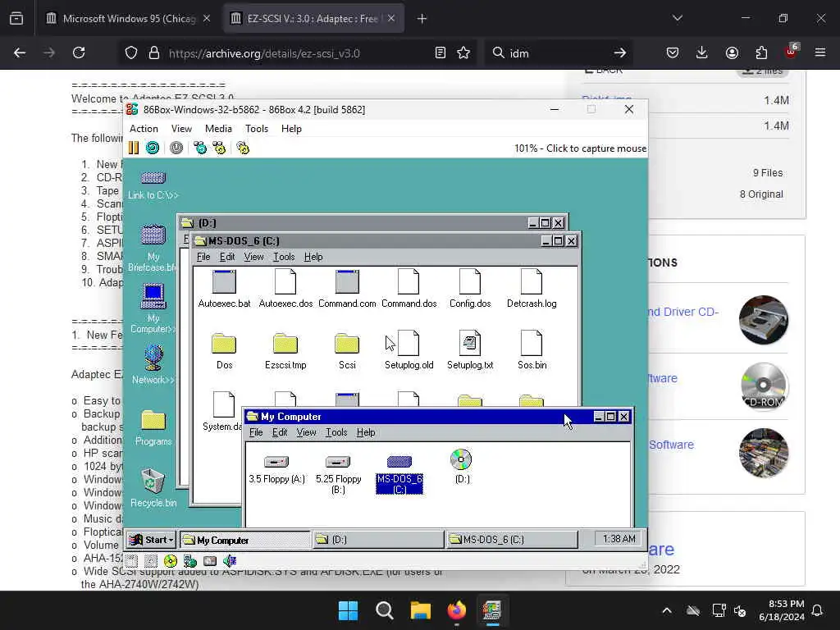Image resolution: width=840 pixels, height=630 pixels.
Task: Click the search box containing idm
Action: point(558,53)
